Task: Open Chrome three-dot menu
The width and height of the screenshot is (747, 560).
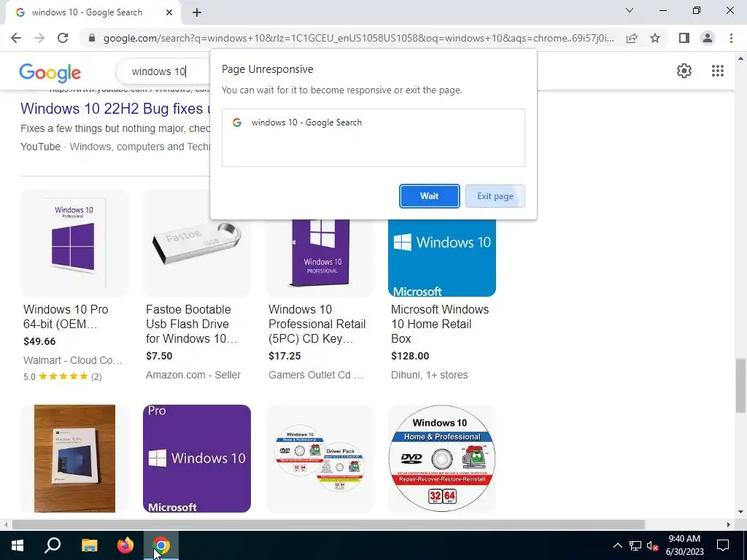Action: click(731, 38)
